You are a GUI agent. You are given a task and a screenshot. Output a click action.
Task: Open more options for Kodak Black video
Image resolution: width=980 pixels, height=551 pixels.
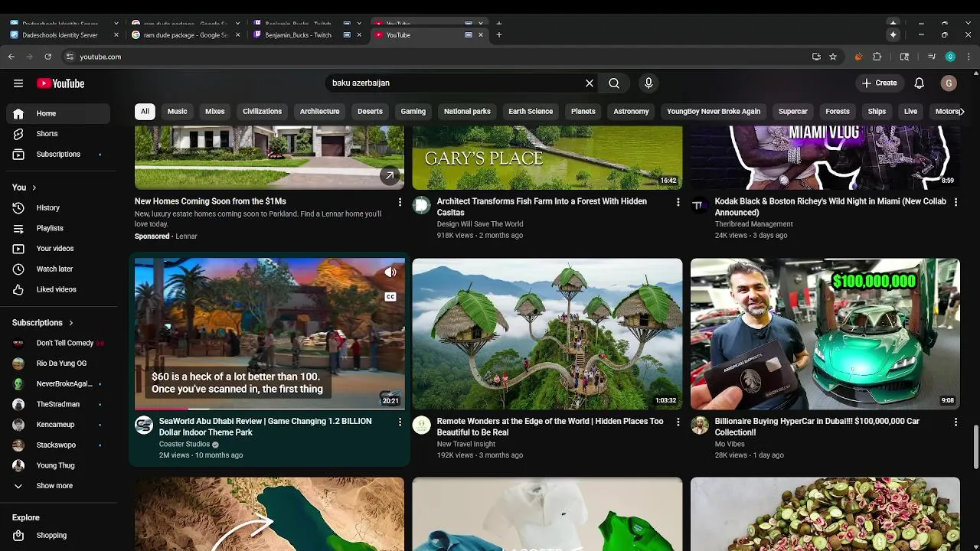point(955,202)
